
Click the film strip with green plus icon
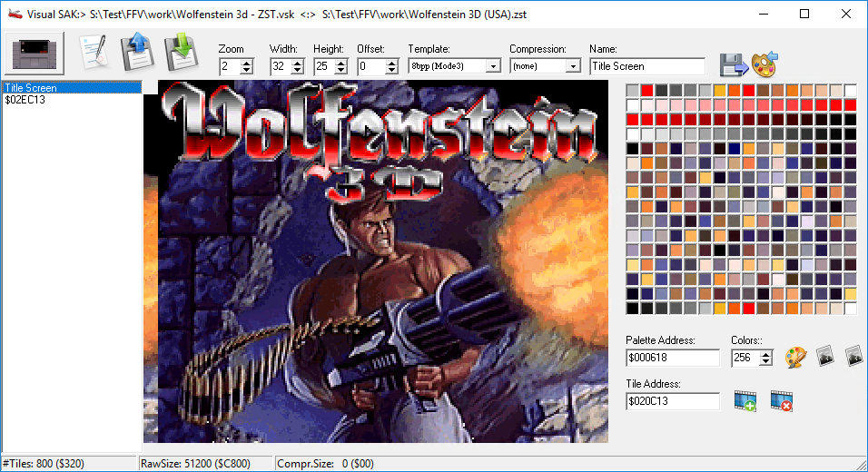coord(745,400)
